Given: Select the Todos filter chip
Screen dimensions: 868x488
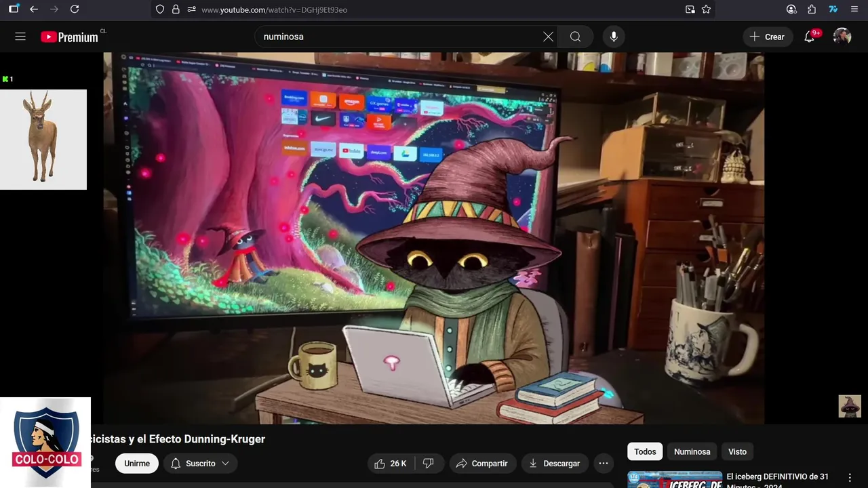Looking at the screenshot, I should tap(645, 451).
